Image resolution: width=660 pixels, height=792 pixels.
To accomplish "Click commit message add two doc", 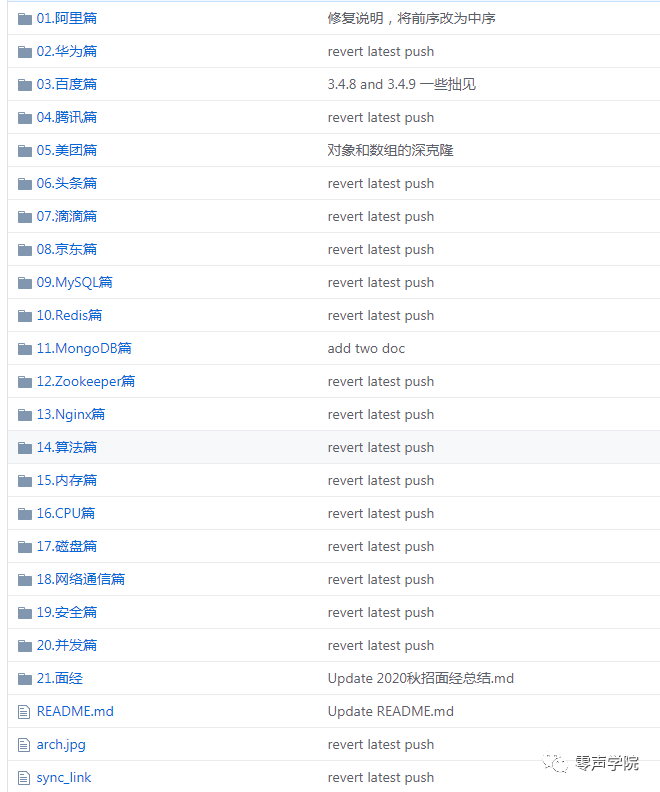I will click(366, 349).
